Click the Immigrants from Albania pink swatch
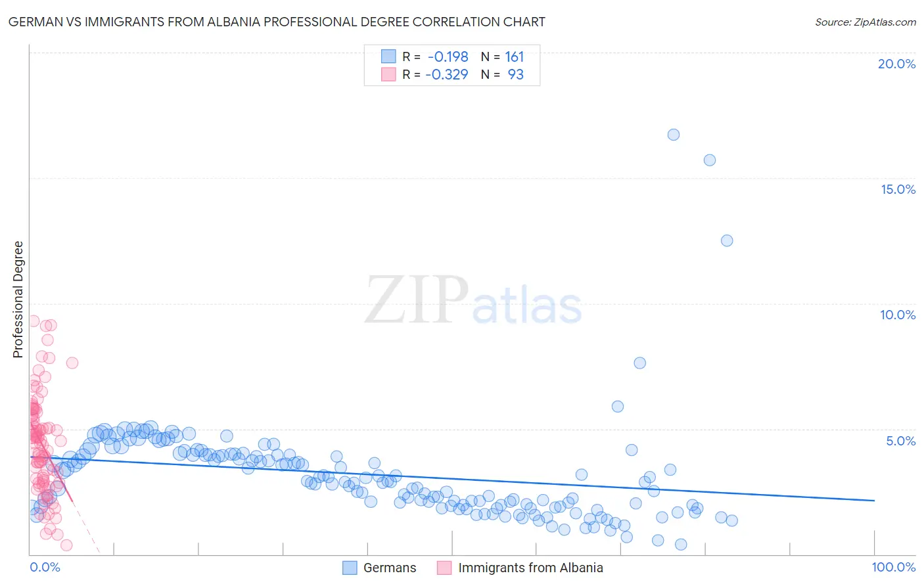The width and height of the screenshot is (924, 586). [x=444, y=568]
